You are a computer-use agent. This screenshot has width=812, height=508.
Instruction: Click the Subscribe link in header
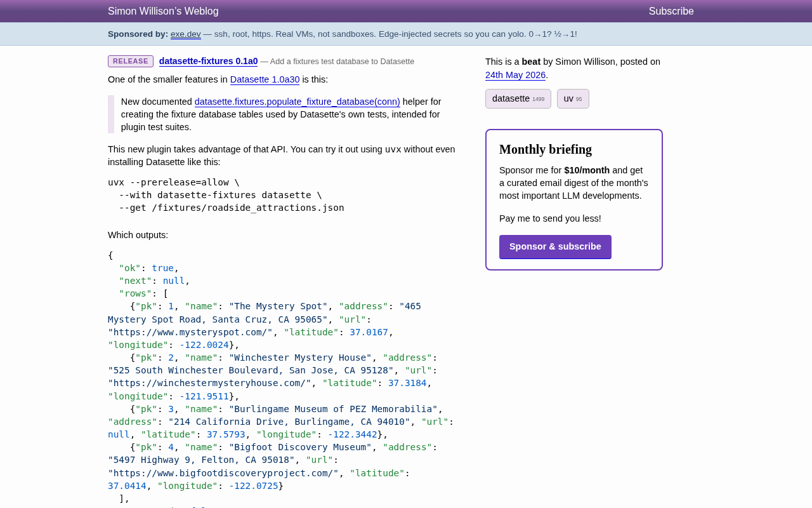coord(671,11)
